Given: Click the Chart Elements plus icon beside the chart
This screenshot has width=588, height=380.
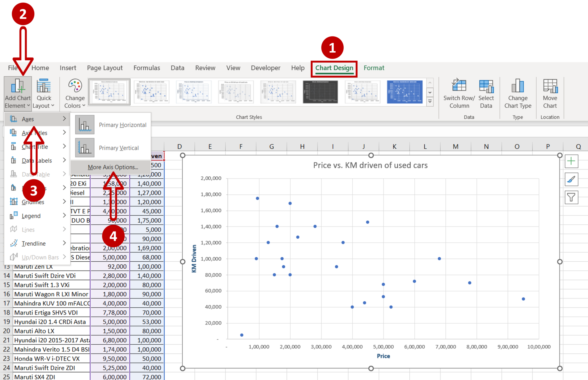Looking at the screenshot, I should 571,161.
